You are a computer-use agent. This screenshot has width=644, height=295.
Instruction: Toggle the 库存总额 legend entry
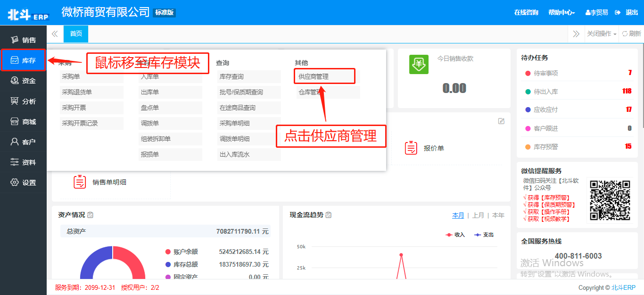coord(182,264)
